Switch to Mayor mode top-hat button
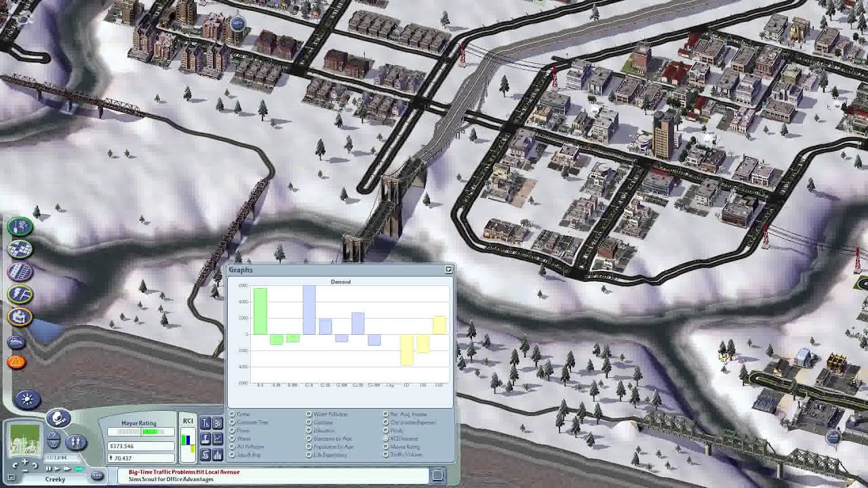This screenshot has height=488, width=868. tap(58, 418)
